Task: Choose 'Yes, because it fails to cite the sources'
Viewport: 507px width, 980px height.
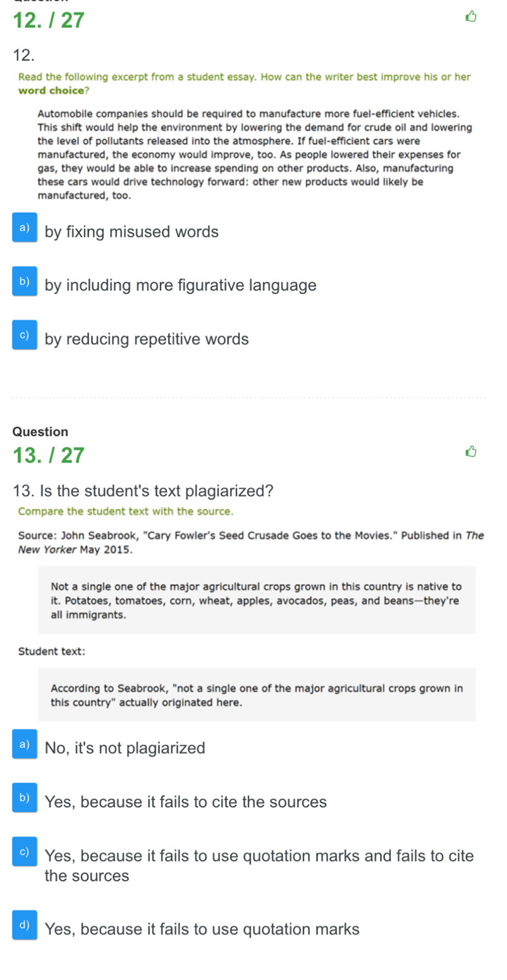Action: click(x=186, y=802)
